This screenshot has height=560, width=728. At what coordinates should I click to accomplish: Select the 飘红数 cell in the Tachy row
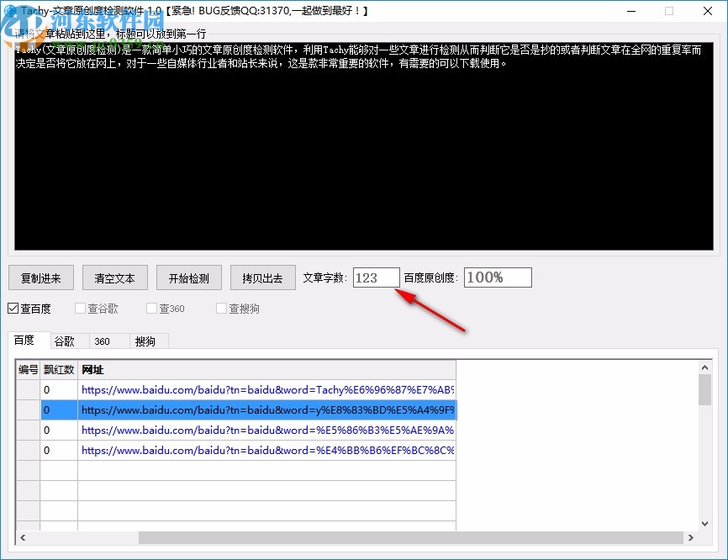tap(59, 390)
